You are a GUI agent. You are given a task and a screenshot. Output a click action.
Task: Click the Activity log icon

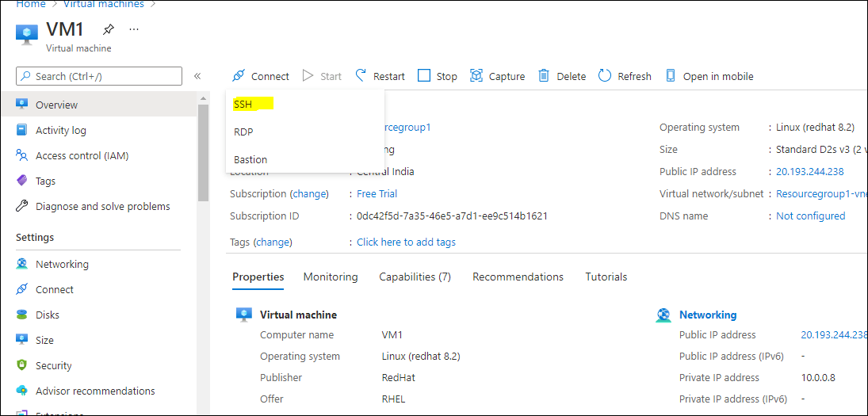pos(21,130)
